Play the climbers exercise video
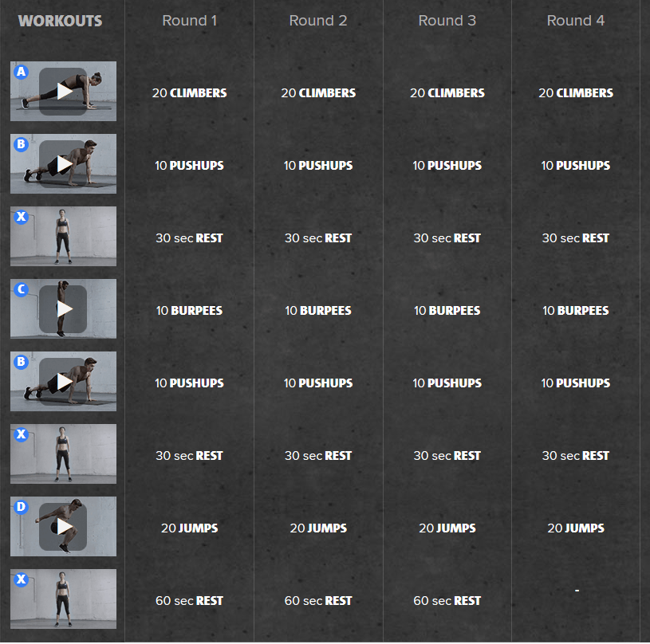 pos(64,92)
